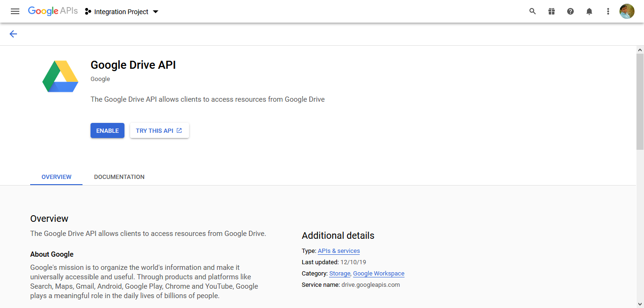Go back using the left arrow

[13, 34]
